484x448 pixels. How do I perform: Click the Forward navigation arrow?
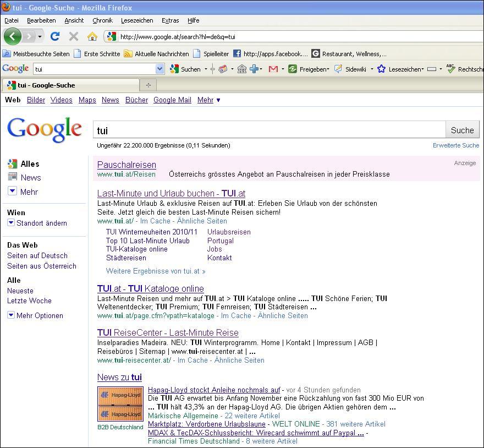click(x=29, y=36)
